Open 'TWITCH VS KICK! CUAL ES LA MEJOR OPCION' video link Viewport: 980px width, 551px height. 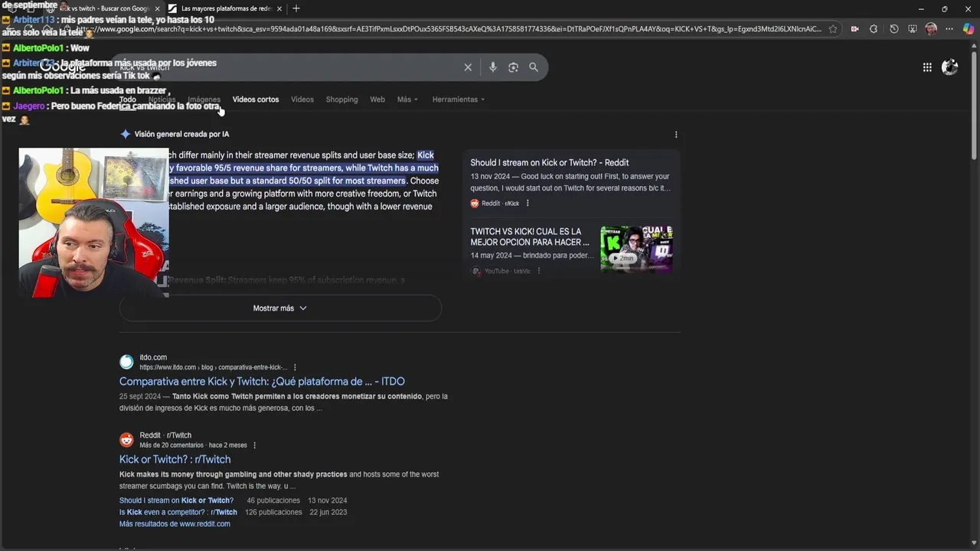(530, 236)
